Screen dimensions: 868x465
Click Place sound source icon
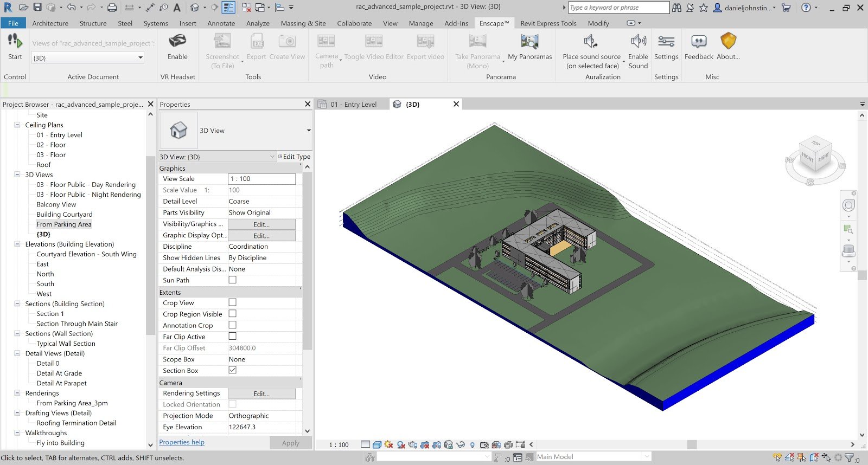point(591,42)
